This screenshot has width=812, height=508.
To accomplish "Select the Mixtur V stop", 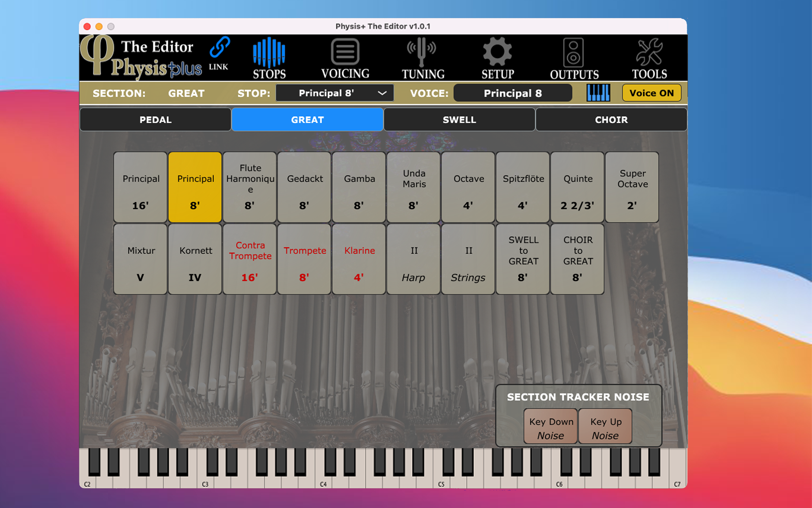I will click(x=141, y=259).
